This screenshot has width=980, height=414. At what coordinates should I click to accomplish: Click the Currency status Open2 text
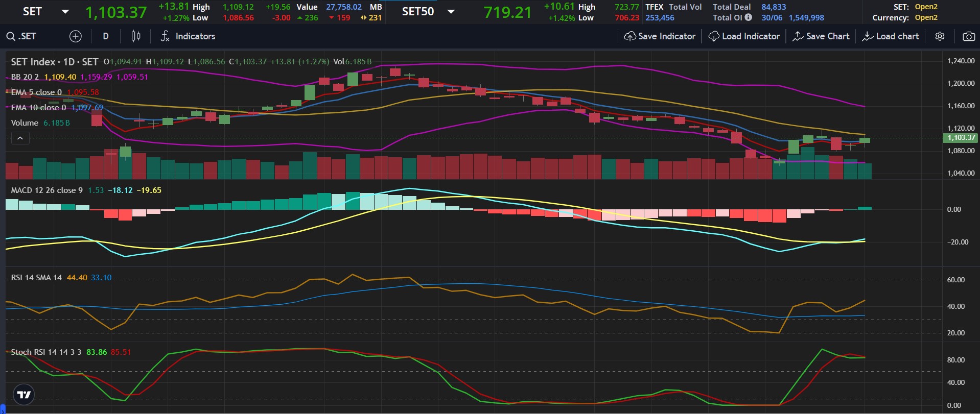[926, 18]
